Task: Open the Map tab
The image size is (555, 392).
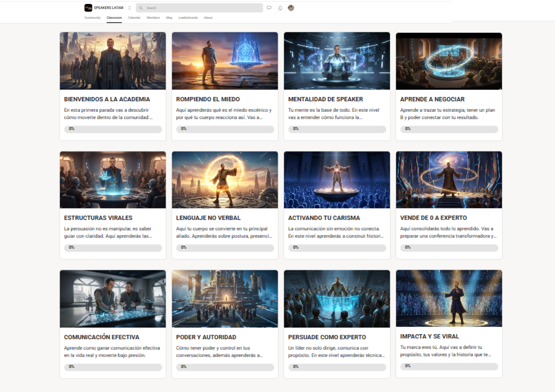Action: (x=169, y=18)
